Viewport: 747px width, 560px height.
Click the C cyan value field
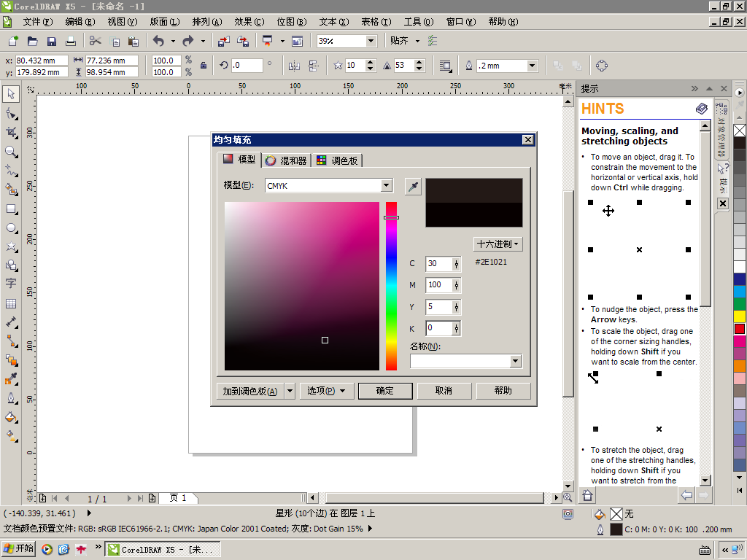click(x=438, y=263)
